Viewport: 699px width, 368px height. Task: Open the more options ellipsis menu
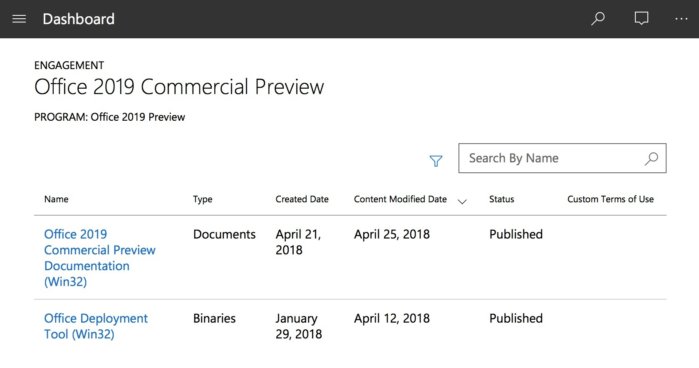[681, 19]
